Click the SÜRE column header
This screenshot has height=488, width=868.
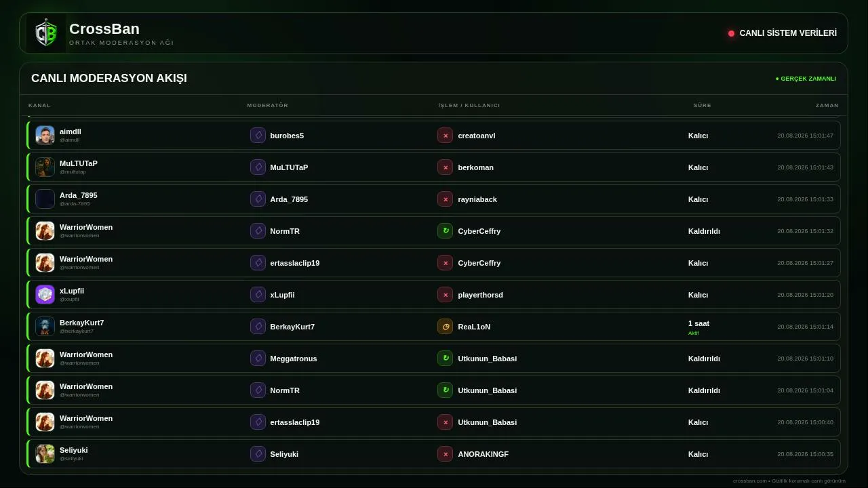coord(703,106)
